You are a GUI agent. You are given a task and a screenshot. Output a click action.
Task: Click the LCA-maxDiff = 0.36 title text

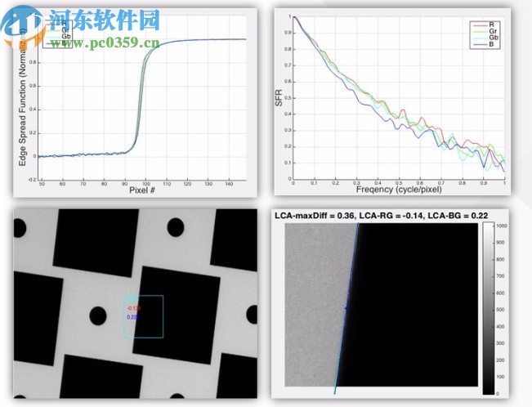point(382,215)
